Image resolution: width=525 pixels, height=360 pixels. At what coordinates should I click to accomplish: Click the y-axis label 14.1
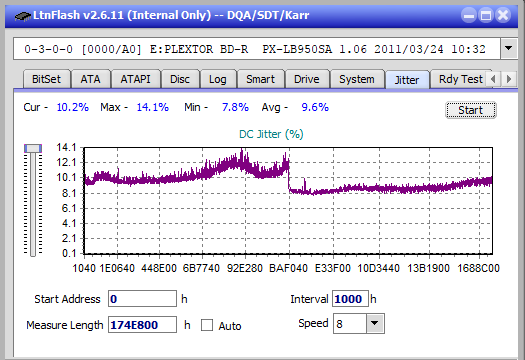(x=66, y=147)
